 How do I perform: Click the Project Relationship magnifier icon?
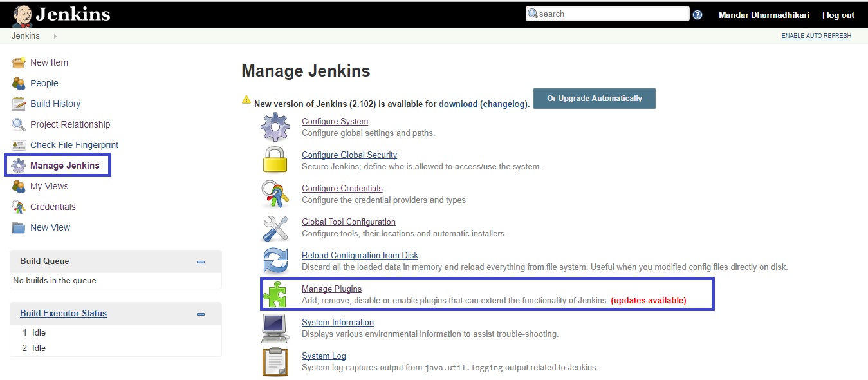pos(19,124)
